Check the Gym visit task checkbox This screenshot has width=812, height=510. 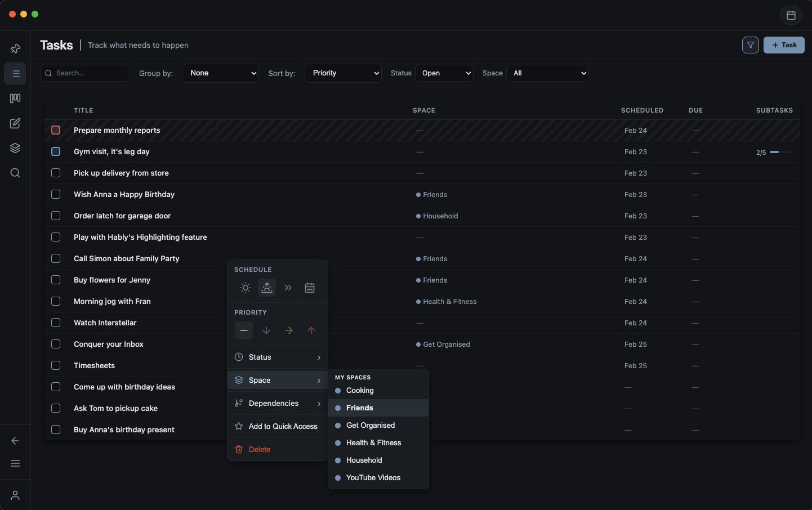(x=56, y=151)
